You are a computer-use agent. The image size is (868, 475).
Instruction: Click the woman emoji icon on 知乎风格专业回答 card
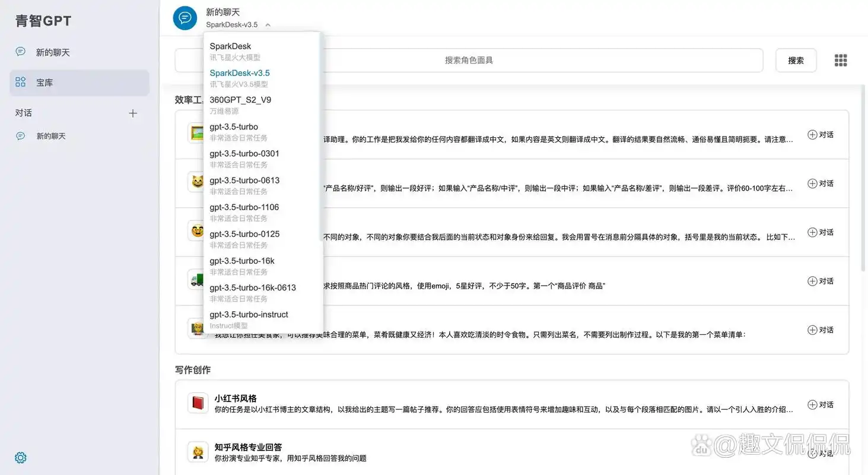pyautogui.click(x=197, y=452)
